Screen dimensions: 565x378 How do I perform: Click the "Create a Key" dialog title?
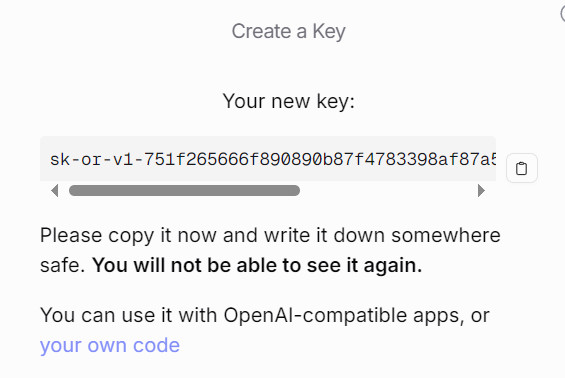pyautogui.click(x=288, y=31)
